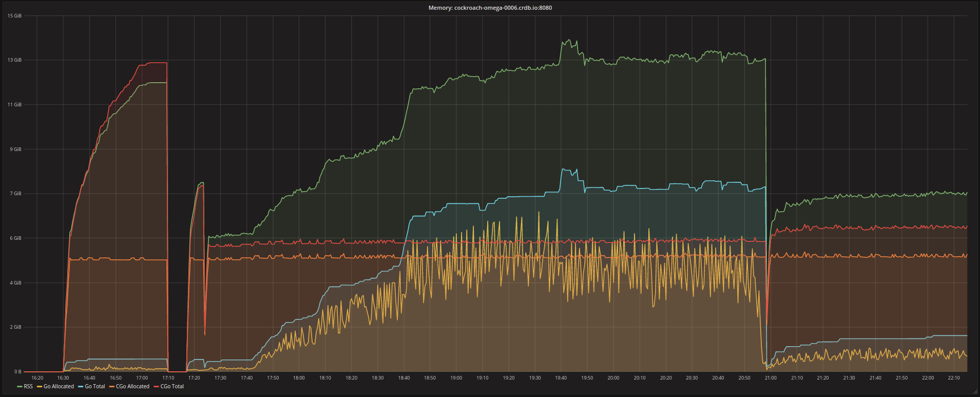Click the orange CGo Allocated color swatch
This screenshot has width=980, height=397.
point(112,387)
